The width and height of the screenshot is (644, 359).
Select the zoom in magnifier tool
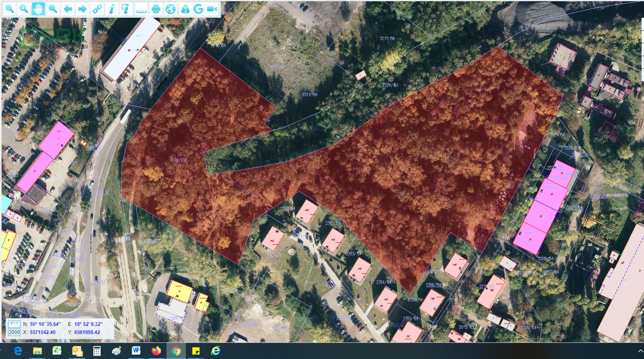point(10,9)
